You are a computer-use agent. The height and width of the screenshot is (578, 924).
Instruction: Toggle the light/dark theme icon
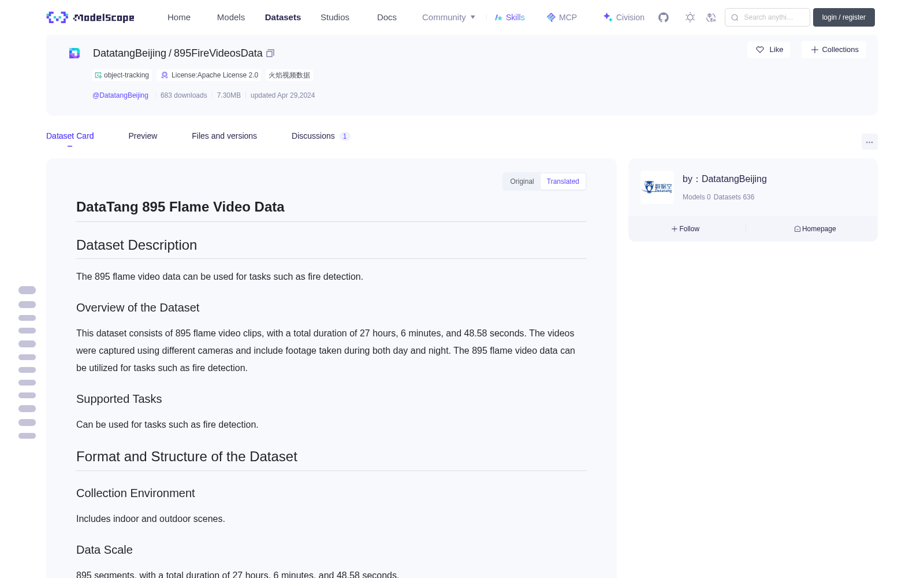tap(690, 17)
